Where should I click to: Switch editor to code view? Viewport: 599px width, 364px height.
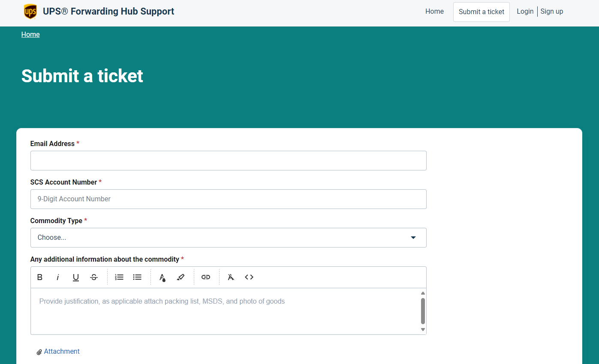(x=249, y=277)
